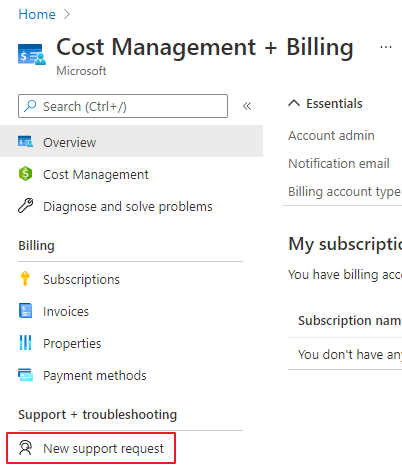Viewport: 402px width, 471px height.
Task: Click the Properties sliders icon
Action: 25,343
